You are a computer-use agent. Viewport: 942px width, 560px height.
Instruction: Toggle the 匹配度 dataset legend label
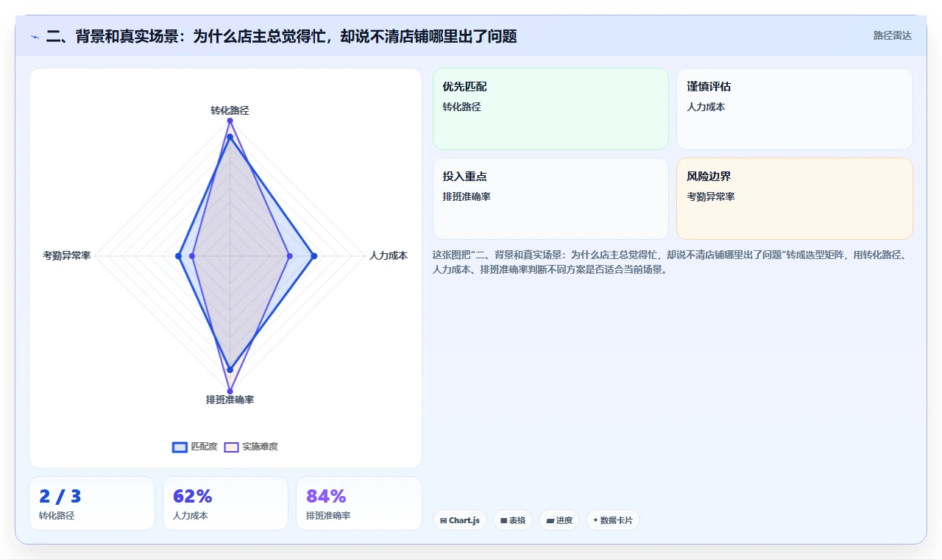coord(204,447)
